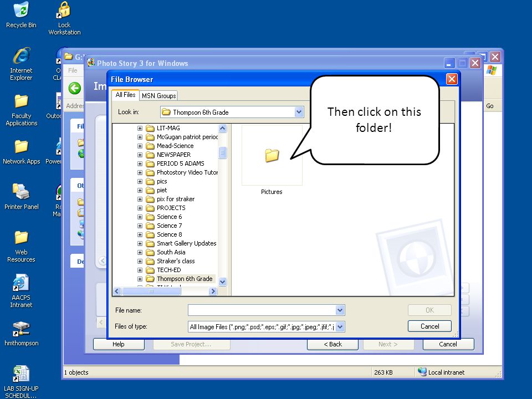Open the File name dropdown arrow
This screenshot has height=399, width=532.
(x=340, y=310)
